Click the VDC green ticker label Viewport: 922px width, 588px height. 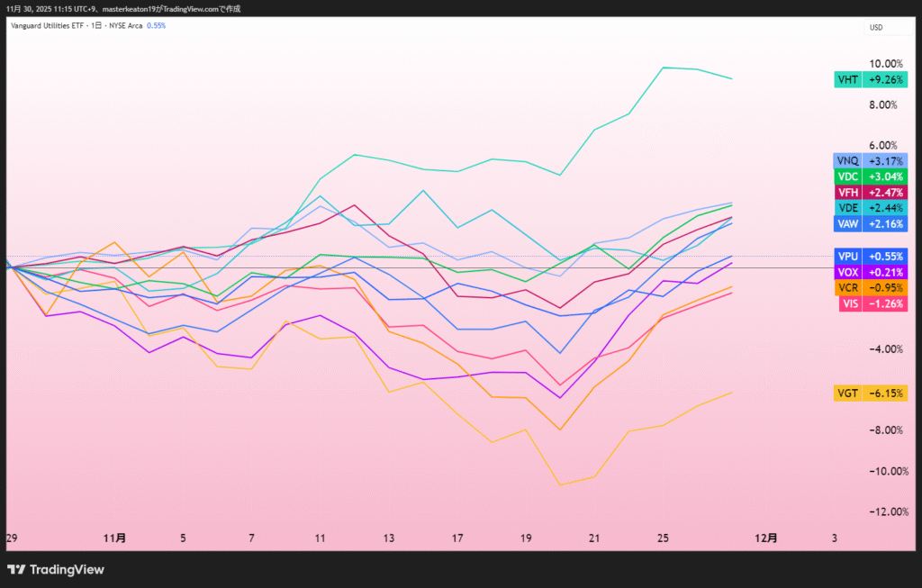847,176
